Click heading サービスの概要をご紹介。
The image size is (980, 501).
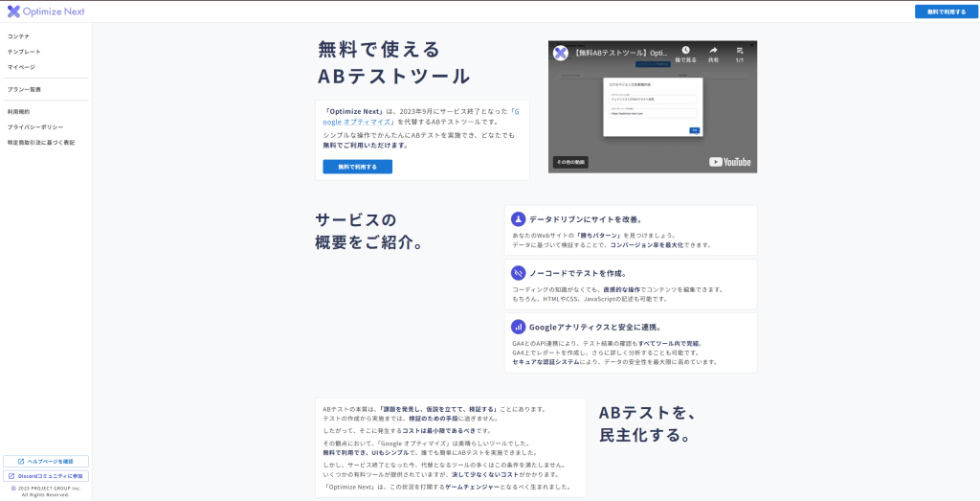[x=370, y=231]
